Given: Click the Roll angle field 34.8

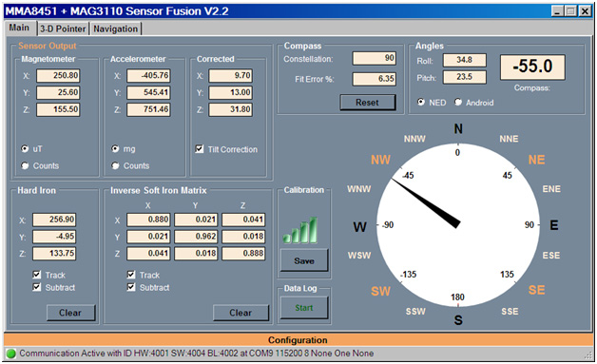Looking at the screenshot, I should 465,60.
